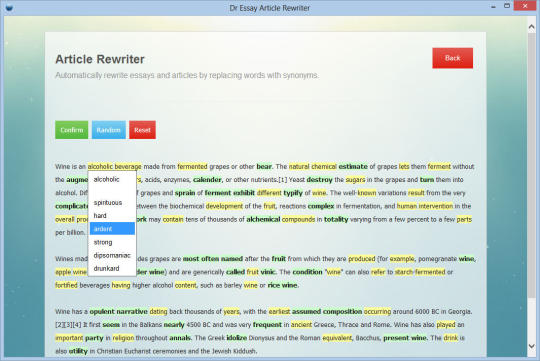This screenshot has height=361, width=540.
Task: Click the highlighted word 'produced'
Action: (x=362, y=259)
